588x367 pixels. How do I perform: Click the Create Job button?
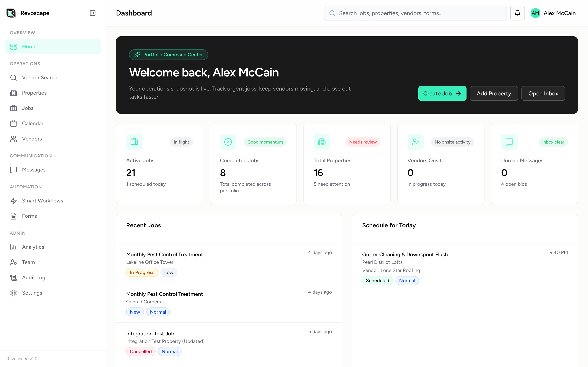tap(442, 93)
